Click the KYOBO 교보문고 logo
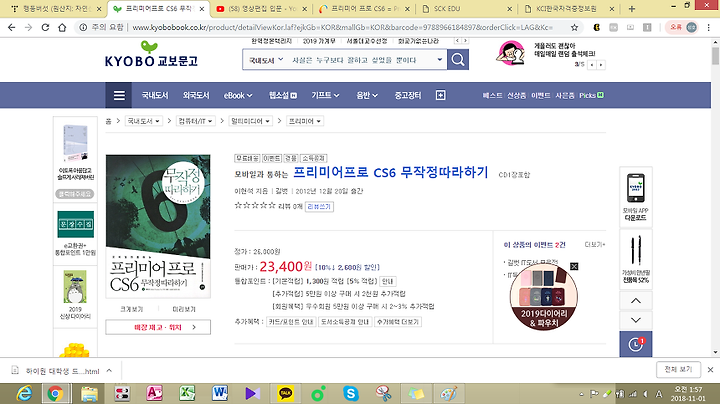The image size is (720, 404). point(151,55)
